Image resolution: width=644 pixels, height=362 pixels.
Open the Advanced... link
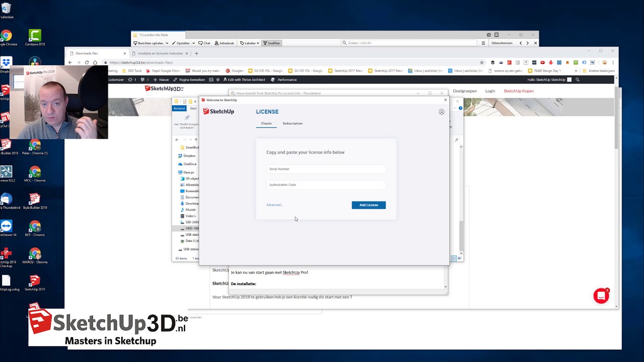275,205
